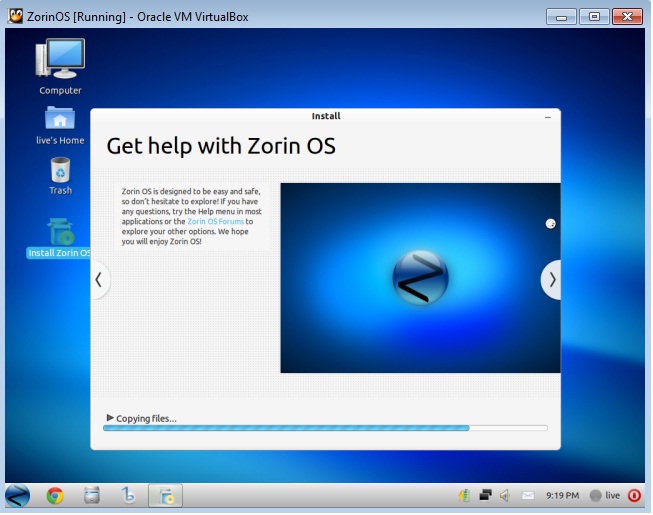Click the Get help with Zorin OS heading
The image size is (653, 515).
click(x=221, y=146)
